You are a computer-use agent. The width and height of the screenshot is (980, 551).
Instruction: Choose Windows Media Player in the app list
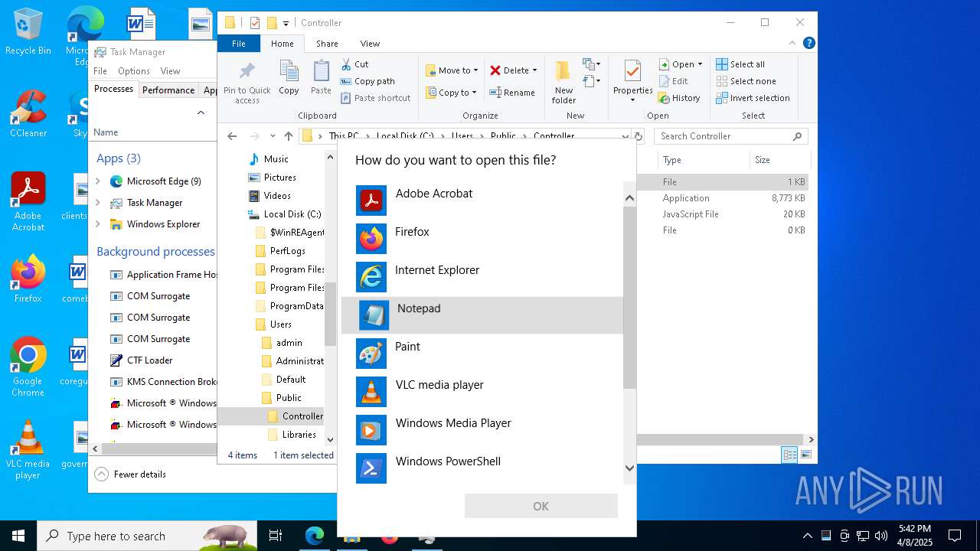pos(482,430)
